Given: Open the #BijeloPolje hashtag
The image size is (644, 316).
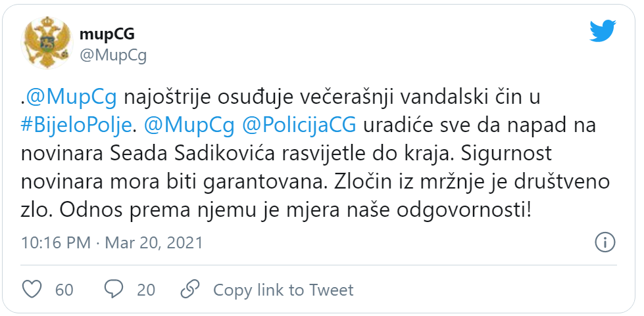Looking at the screenshot, I should [x=76, y=126].
